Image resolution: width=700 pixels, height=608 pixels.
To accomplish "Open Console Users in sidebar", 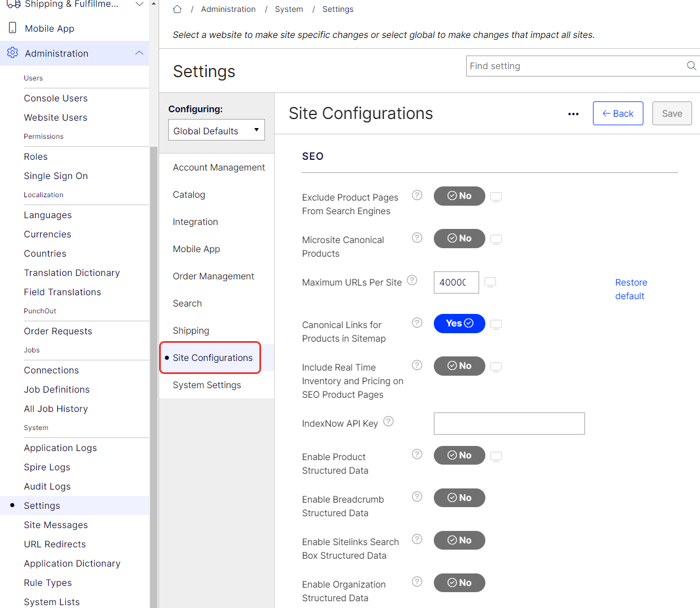I will 56,98.
